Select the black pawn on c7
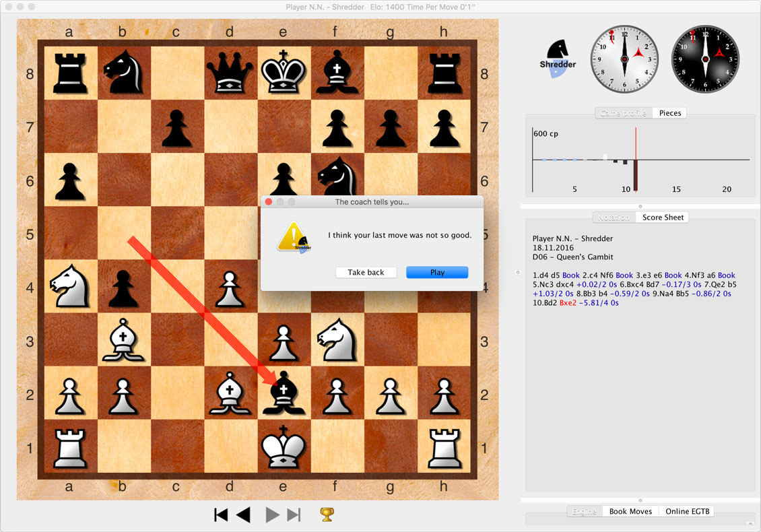This screenshot has width=761, height=532. [176, 129]
